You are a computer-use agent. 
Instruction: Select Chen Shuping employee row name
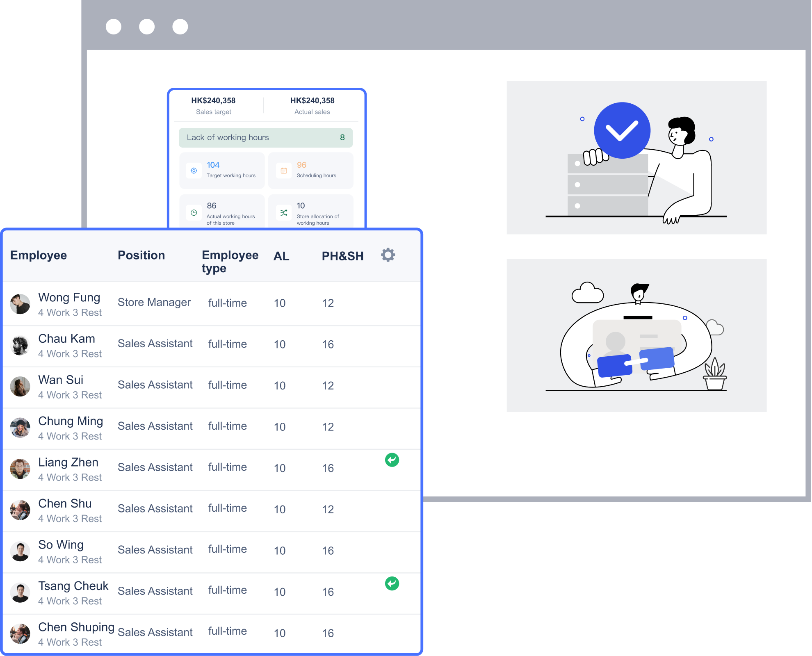point(76,627)
